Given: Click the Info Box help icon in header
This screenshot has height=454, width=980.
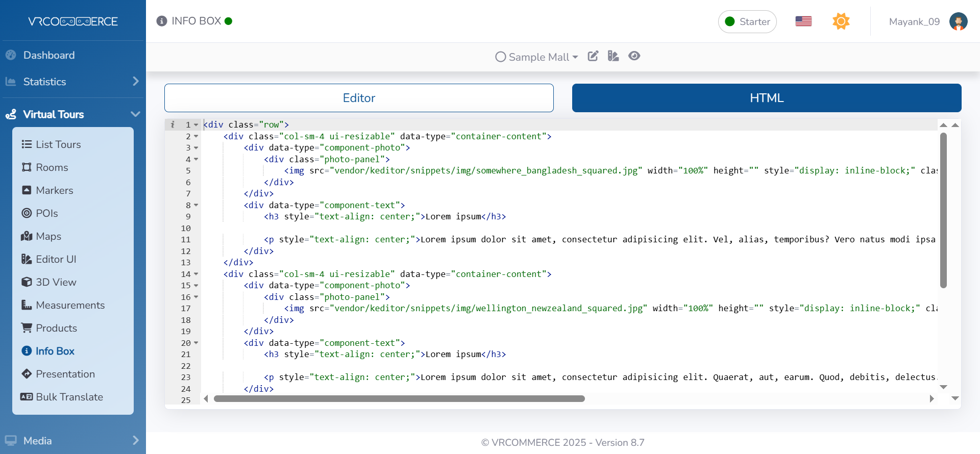Looking at the screenshot, I should coord(162,21).
